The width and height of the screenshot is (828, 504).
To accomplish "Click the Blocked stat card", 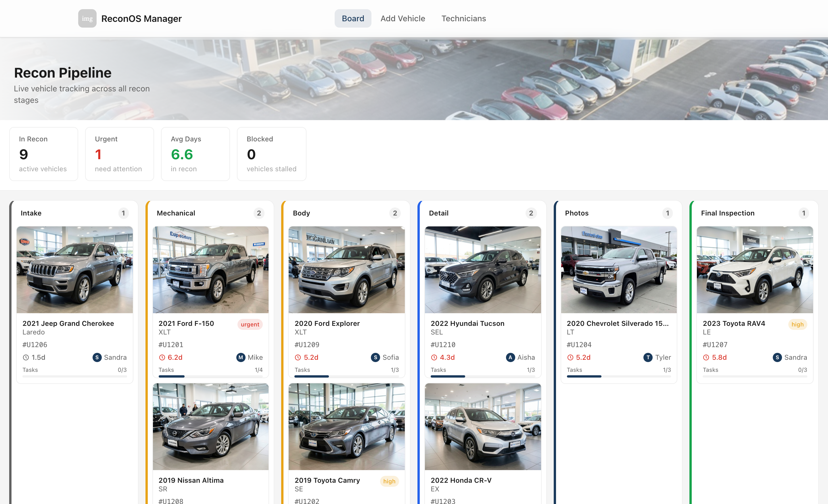I will [x=271, y=154].
